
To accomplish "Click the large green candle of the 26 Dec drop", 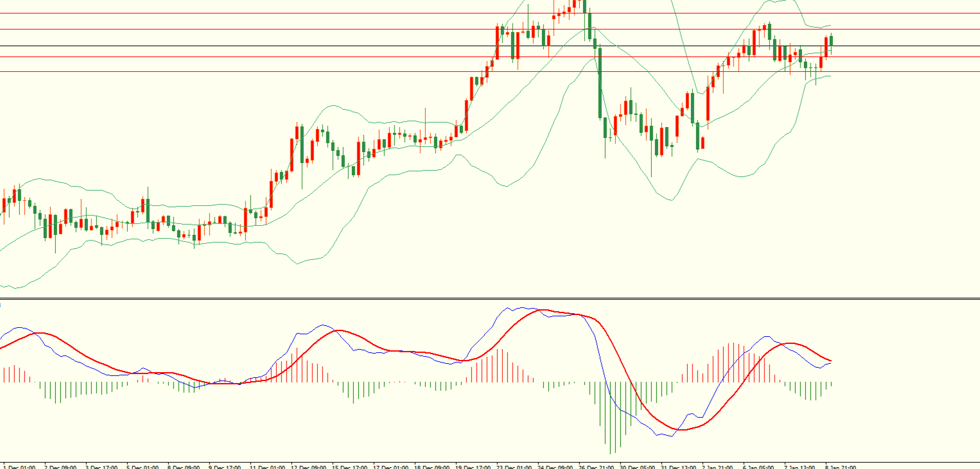I will [x=600, y=83].
